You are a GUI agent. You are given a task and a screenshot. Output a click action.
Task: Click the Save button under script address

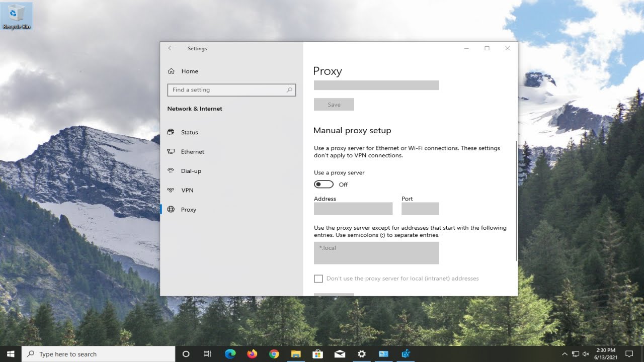[x=334, y=105]
